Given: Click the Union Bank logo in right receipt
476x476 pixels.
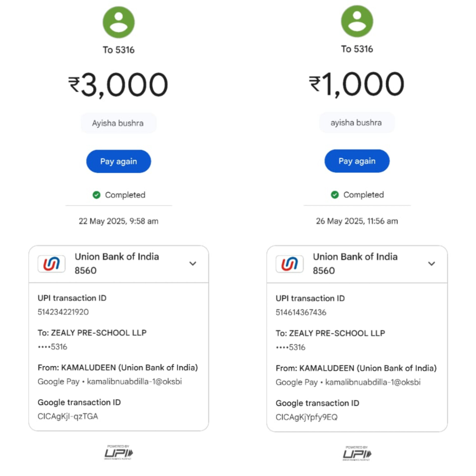Looking at the screenshot, I should pyautogui.click(x=290, y=264).
